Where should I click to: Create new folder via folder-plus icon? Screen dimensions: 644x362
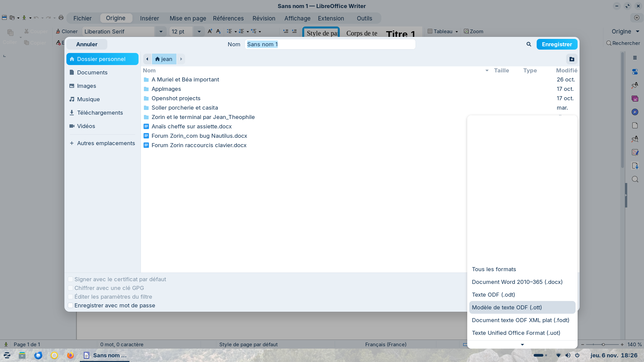pos(572,59)
